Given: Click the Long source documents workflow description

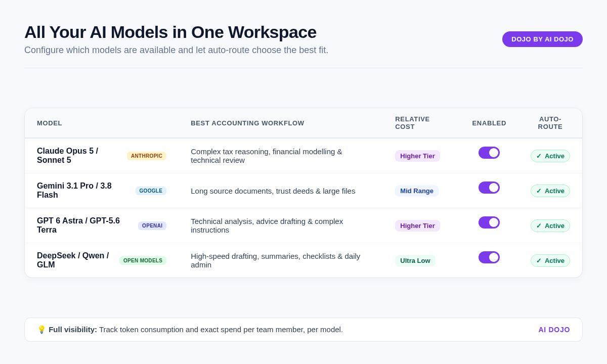Looking at the screenshot, I should pos(273,191).
